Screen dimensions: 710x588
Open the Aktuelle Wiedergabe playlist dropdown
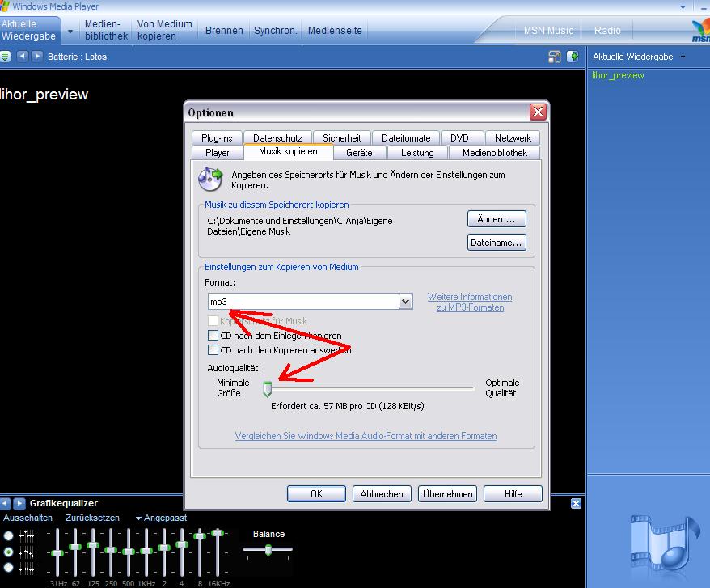point(683,57)
